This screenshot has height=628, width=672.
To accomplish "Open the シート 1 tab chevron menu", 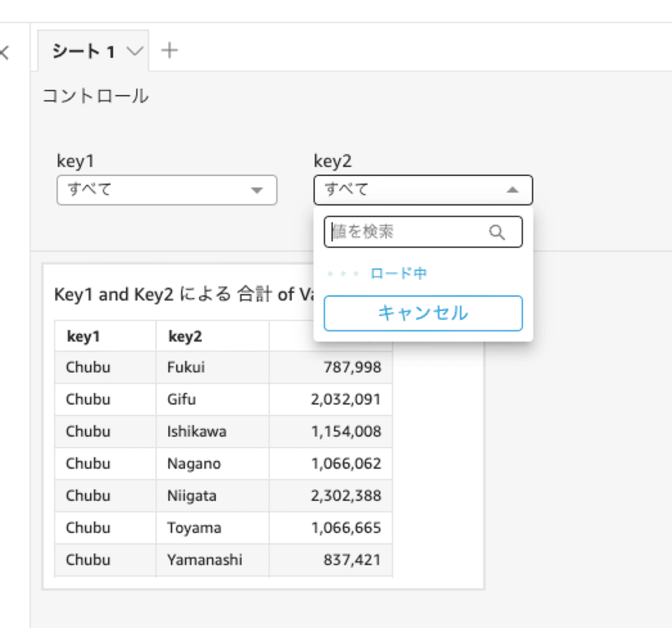I will coord(134,51).
